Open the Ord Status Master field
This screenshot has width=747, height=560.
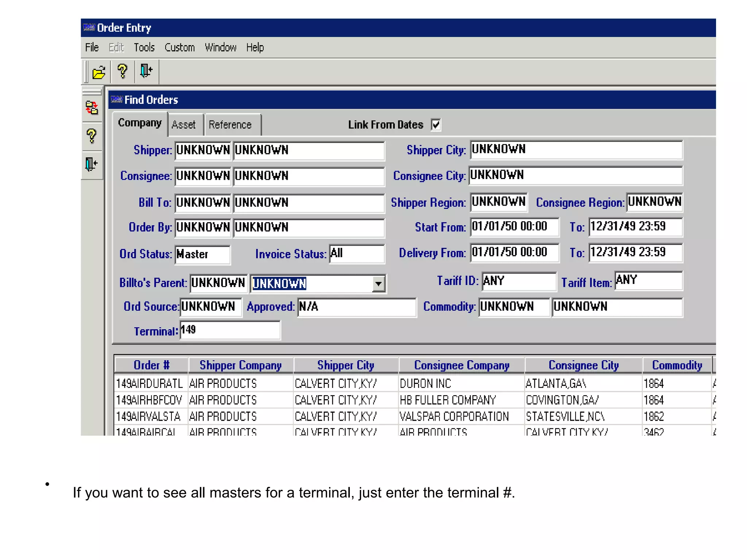coord(202,254)
